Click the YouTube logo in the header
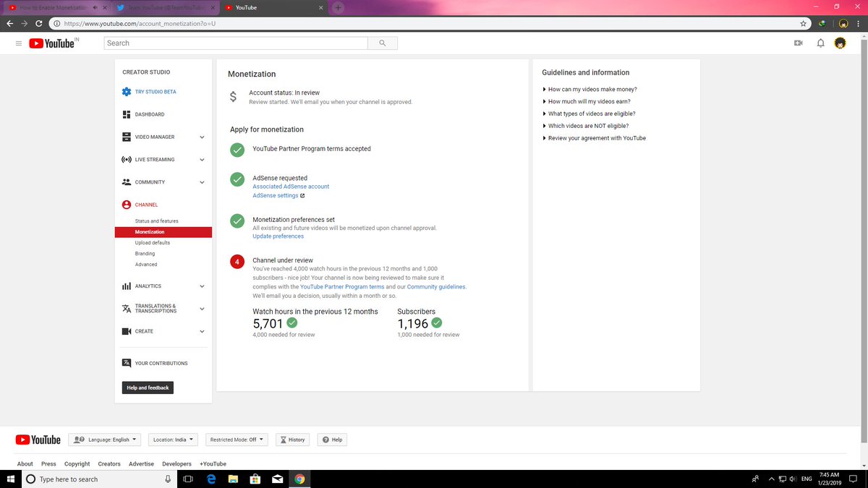The width and height of the screenshot is (868, 488). tap(51, 43)
